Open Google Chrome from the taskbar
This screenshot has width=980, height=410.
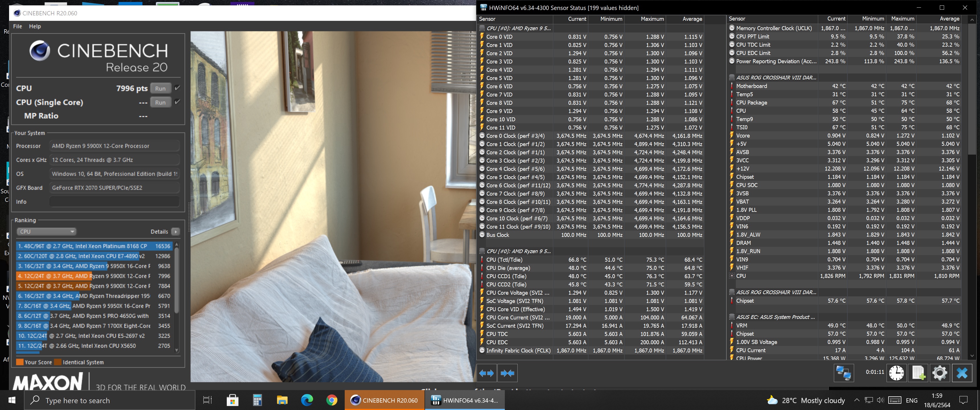(332, 400)
